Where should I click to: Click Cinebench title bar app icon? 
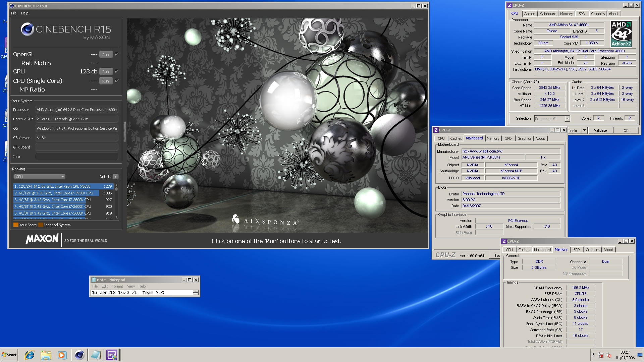[12, 6]
